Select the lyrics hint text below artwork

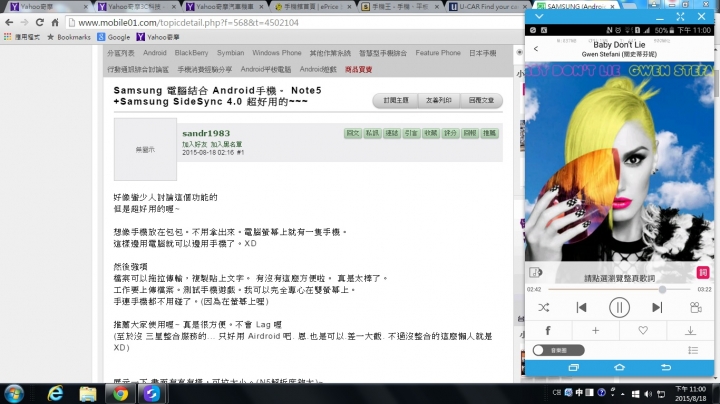pos(619,278)
